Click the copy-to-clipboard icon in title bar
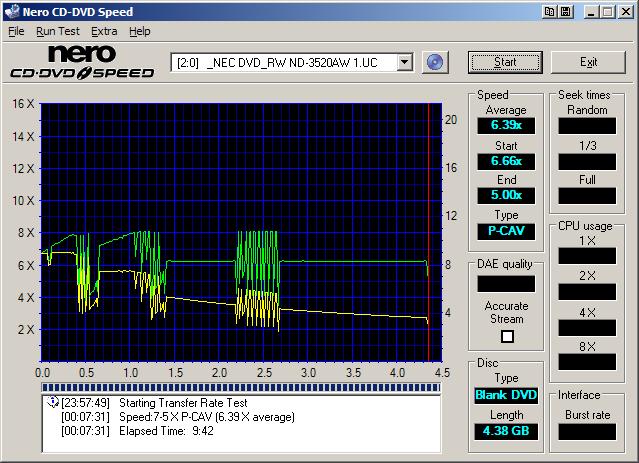This screenshot has height=463, width=639. pyautogui.click(x=549, y=11)
